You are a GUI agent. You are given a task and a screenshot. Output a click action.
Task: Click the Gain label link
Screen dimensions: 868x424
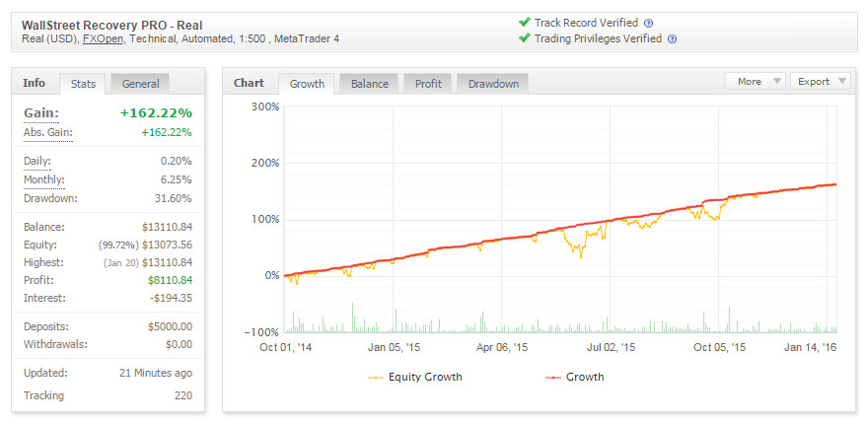[x=41, y=113]
